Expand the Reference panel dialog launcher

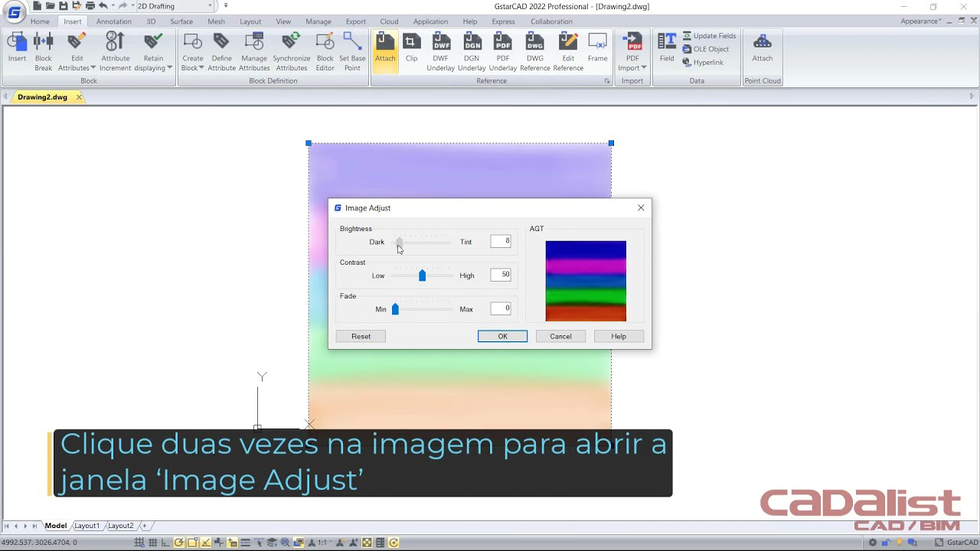point(607,81)
